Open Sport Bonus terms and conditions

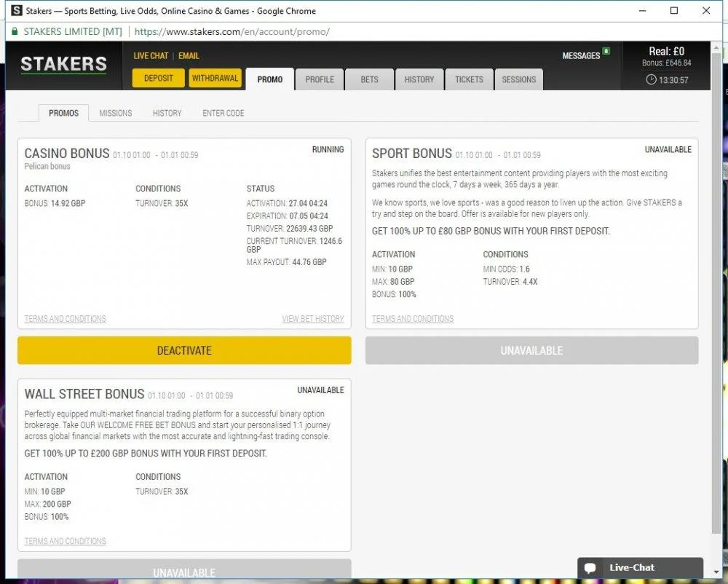(x=413, y=319)
